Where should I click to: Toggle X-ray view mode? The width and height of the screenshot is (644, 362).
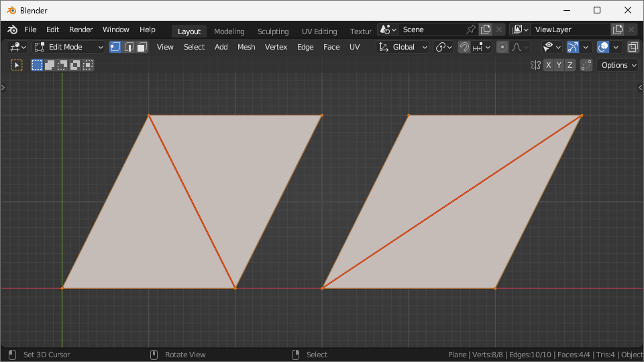633,47
